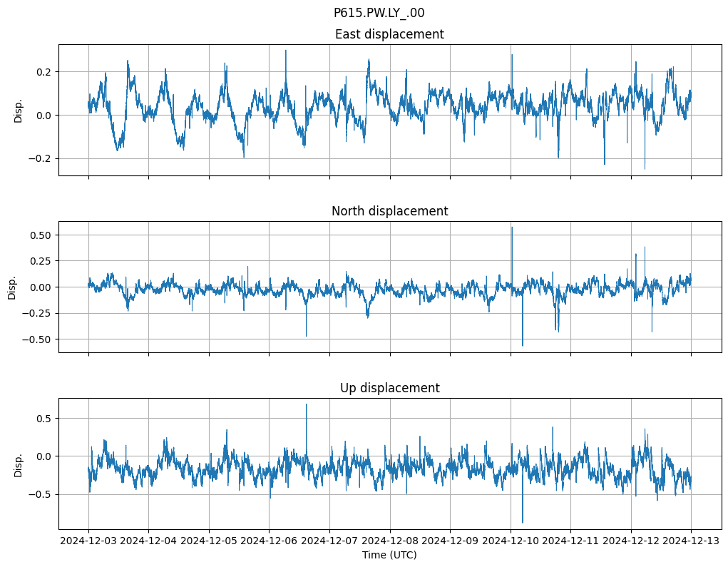Click the figure title P615.PW.LY_.00
728x567 pixels.
pos(379,13)
